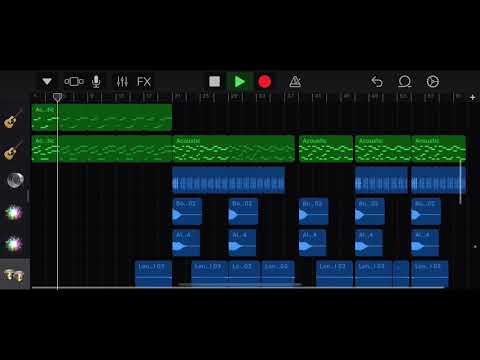Select the longest blue audio waveform region
This screenshot has height=360, width=480.
229,180
